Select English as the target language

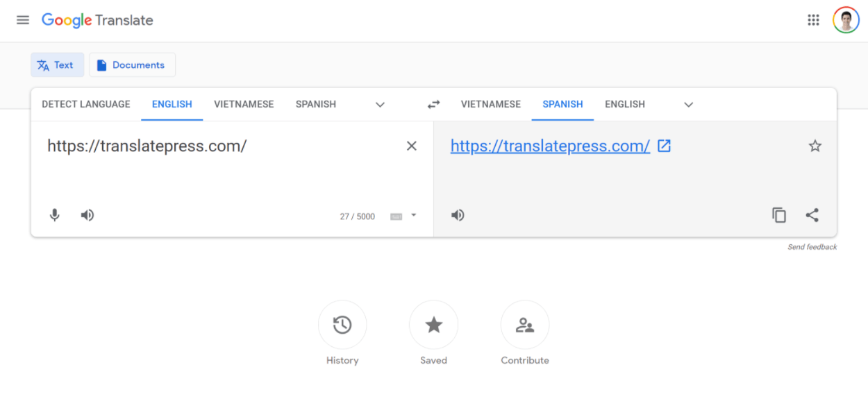coord(624,104)
